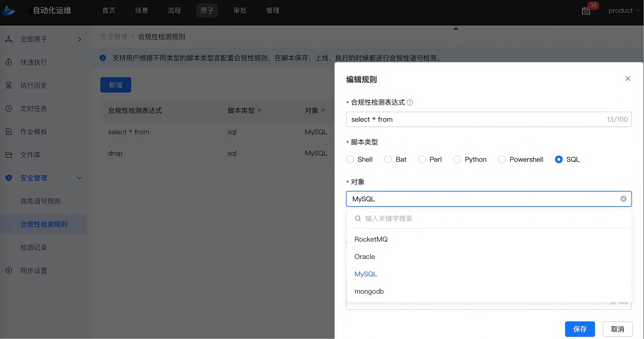
Task: Click the 同步设置 gear icon
Action: click(9, 271)
